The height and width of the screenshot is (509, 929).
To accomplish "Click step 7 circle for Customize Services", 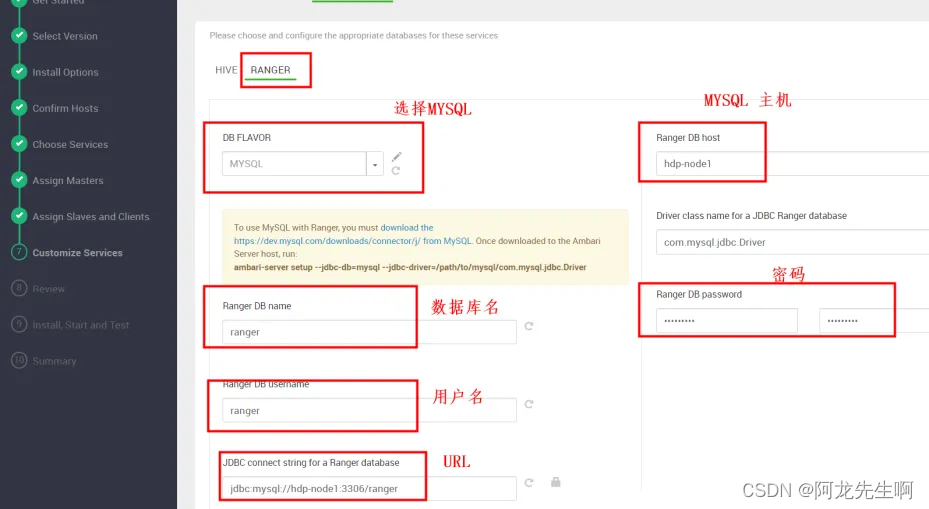I will pos(20,252).
